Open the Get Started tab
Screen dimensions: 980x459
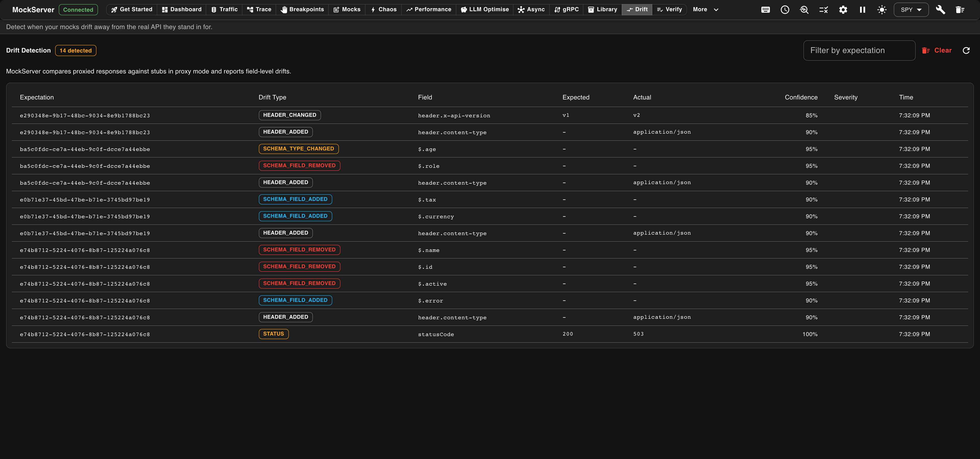[x=132, y=9]
